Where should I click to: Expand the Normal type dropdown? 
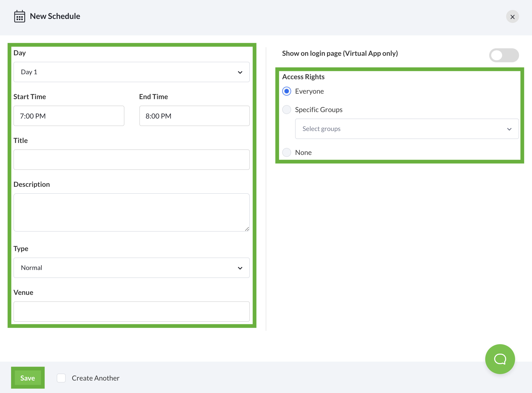coord(124,268)
